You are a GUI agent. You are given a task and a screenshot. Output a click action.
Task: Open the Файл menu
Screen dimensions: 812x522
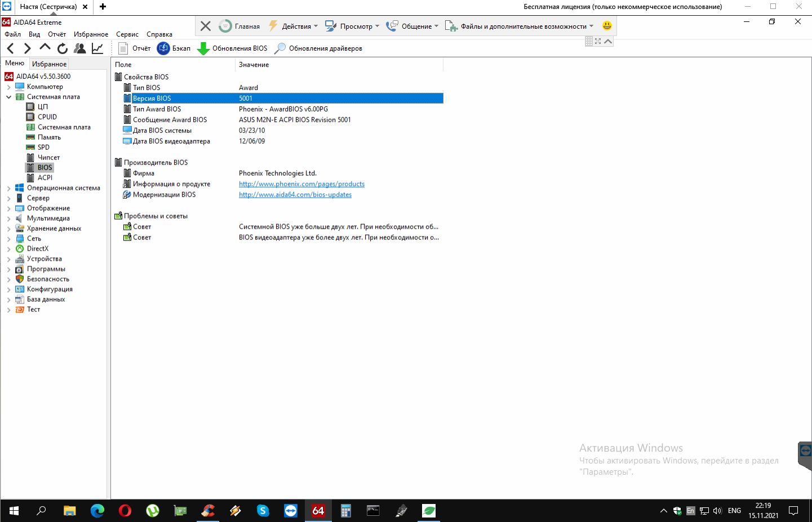(12, 34)
